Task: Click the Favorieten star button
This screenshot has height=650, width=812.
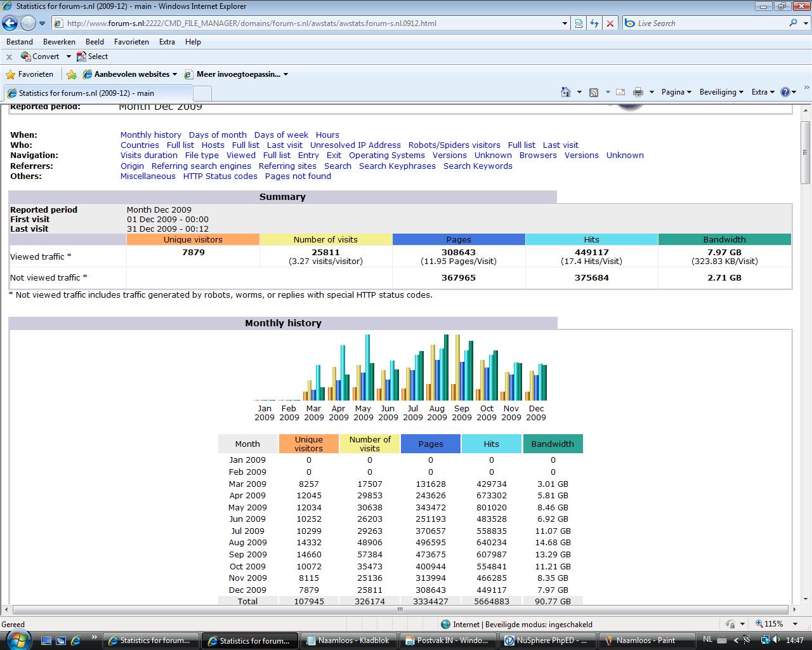Action: click(29, 74)
